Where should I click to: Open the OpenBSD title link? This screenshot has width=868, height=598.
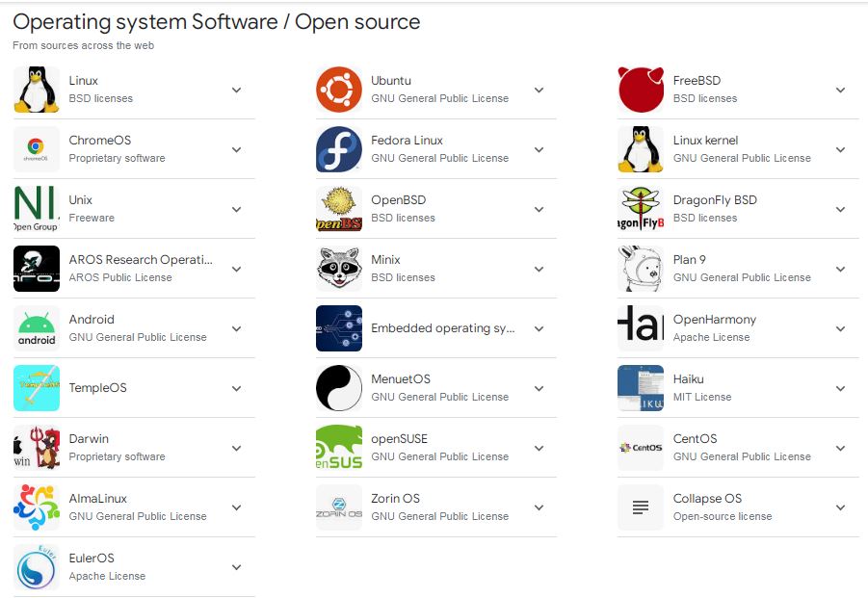[x=398, y=199]
